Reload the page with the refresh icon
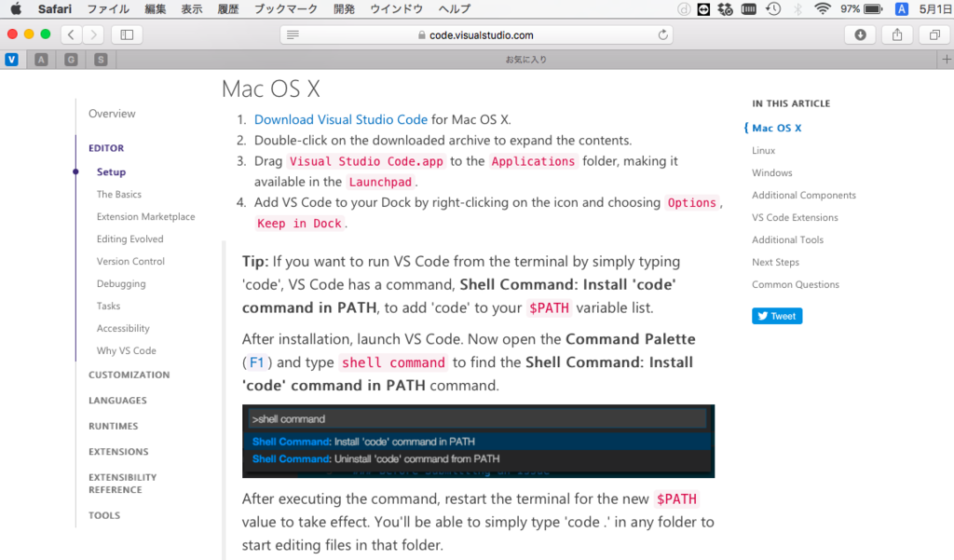Screen dimensions: 954x560 pyautogui.click(x=663, y=34)
